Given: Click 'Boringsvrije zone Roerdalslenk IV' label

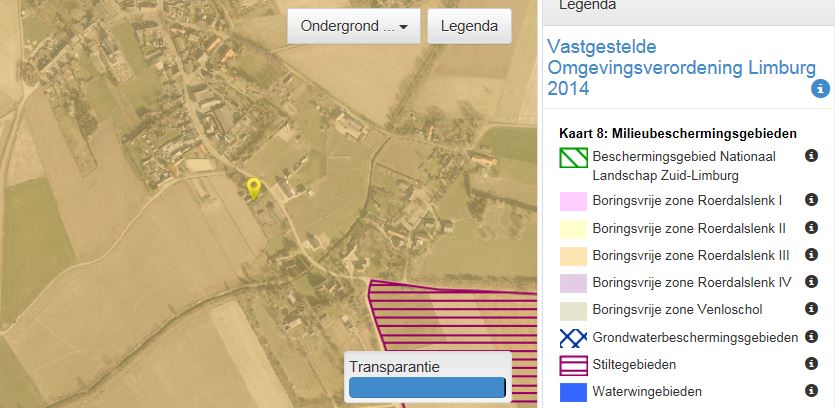Looking at the screenshot, I should 692,282.
